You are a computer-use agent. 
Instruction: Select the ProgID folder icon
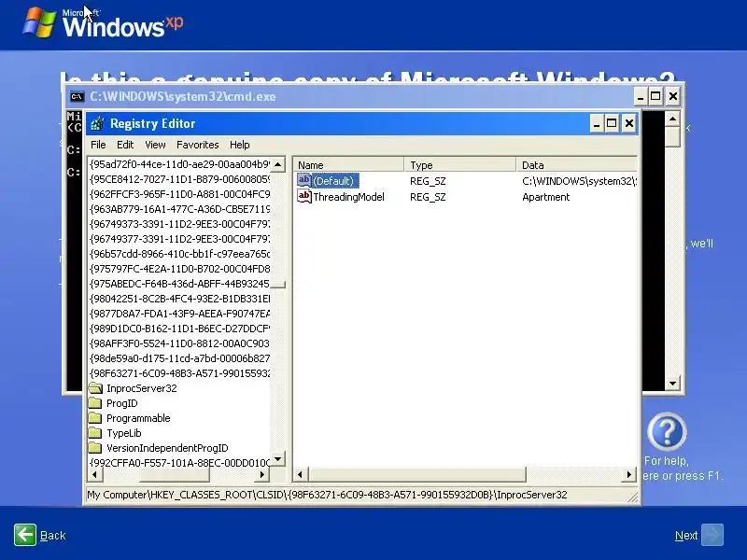pos(95,403)
